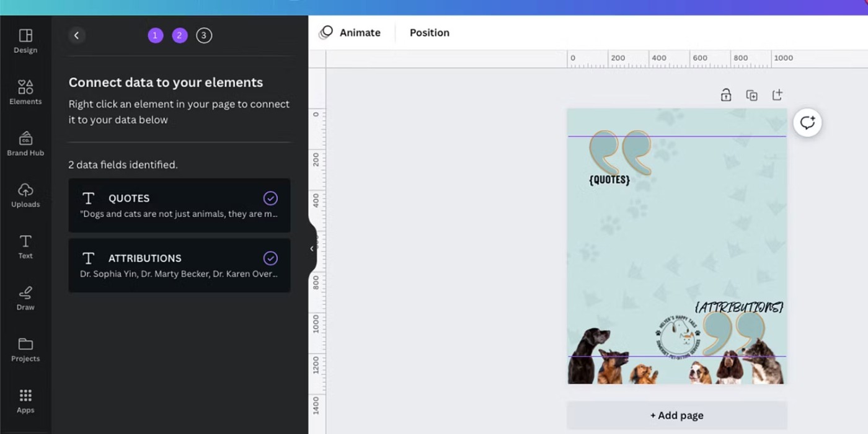868x434 pixels.
Task: Go to step 1 of the wizard
Action: pos(156,35)
